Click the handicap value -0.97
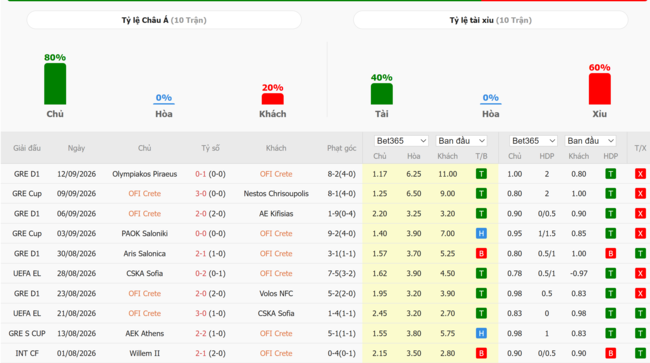 click(579, 273)
